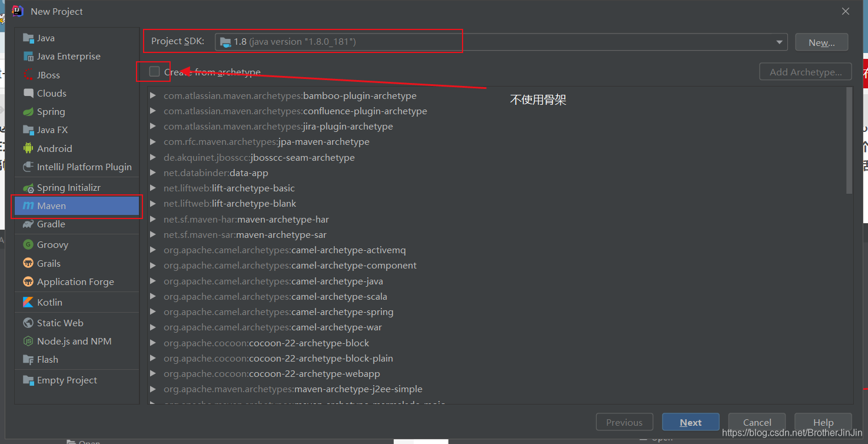
Task: Click the Spring leaf icon
Action: (28, 112)
